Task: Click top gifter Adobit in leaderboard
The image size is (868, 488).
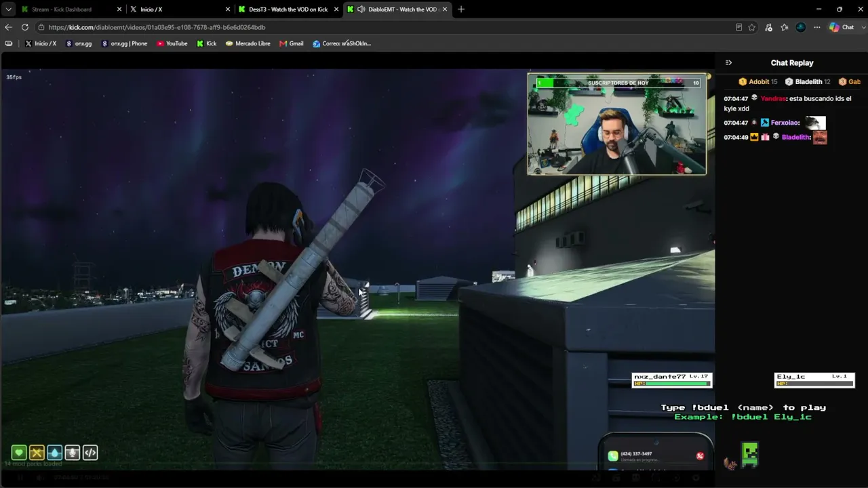Action: click(758, 82)
